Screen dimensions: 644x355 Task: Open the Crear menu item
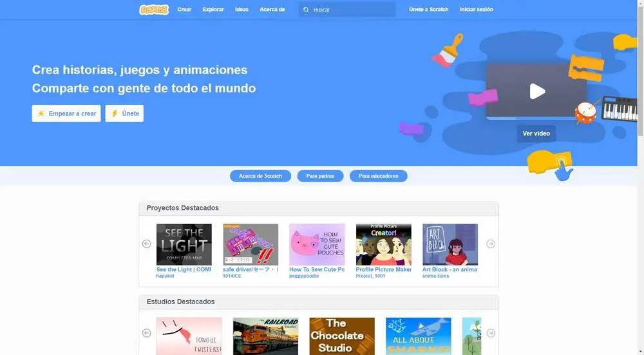coord(184,10)
